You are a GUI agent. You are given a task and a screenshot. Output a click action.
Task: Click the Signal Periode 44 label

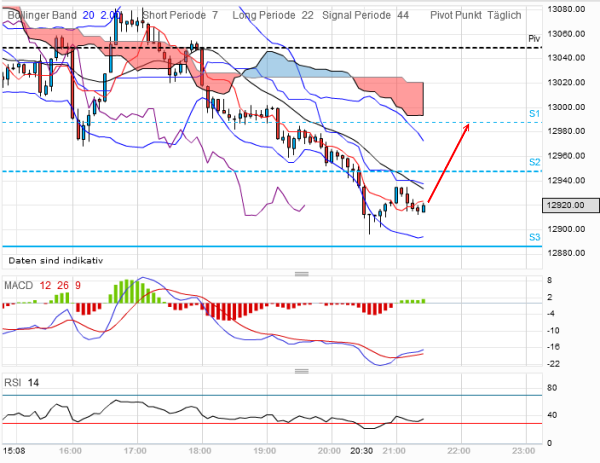[x=365, y=15]
